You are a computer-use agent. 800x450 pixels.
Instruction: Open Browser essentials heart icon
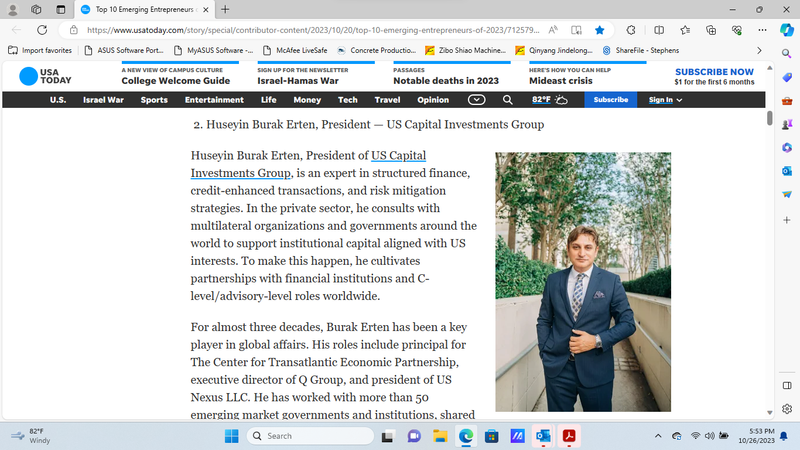pos(737,30)
